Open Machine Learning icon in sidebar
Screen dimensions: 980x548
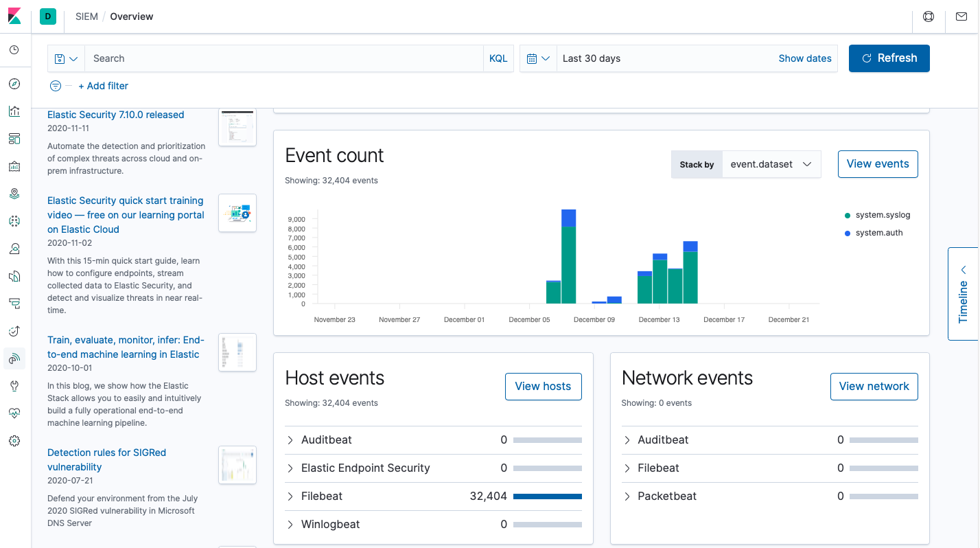(x=14, y=221)
